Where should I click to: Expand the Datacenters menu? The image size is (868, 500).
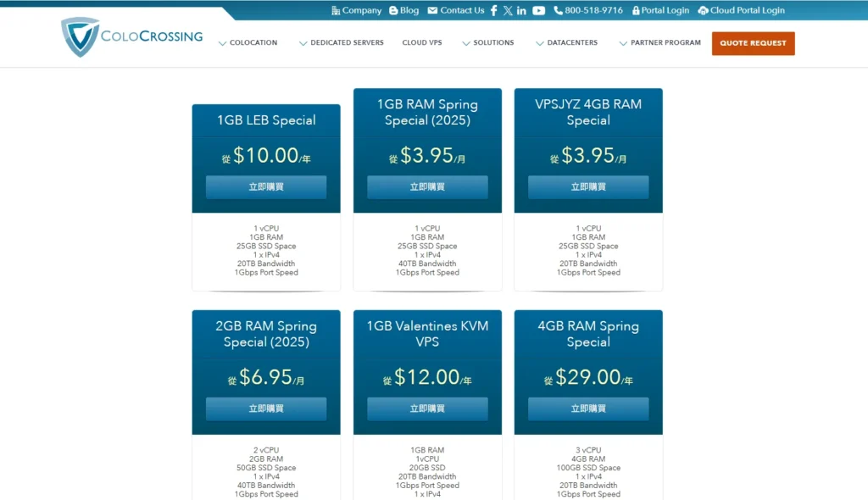(x=566, y=42)
